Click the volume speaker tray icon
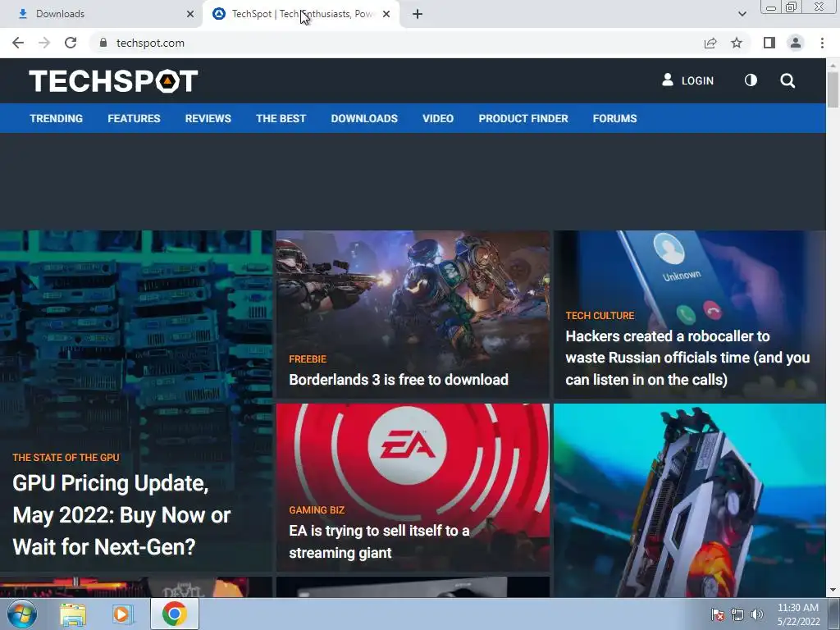The image size is (840, 630). click(757, 614)
